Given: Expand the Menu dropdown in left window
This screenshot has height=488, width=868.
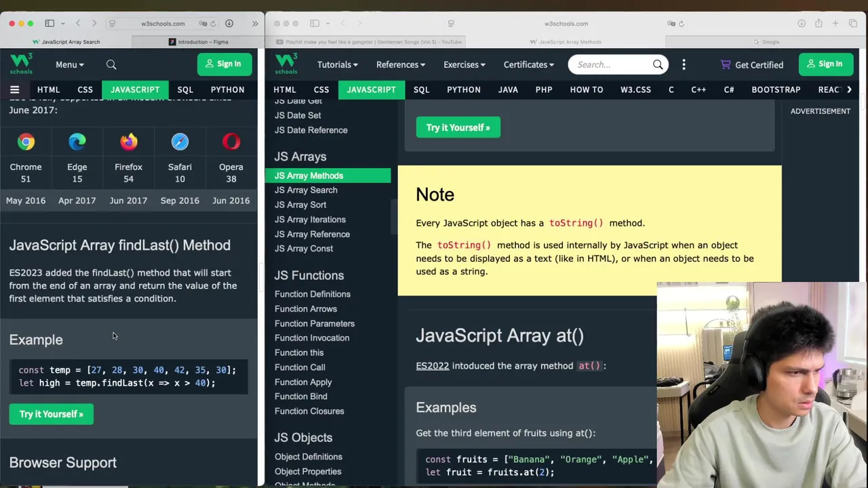Looking at the screenshot, I should point(70,64).
